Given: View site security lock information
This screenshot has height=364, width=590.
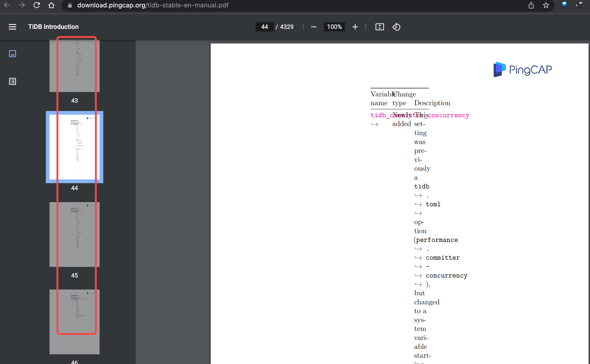Looking at the screenshot, I should 70,5.
